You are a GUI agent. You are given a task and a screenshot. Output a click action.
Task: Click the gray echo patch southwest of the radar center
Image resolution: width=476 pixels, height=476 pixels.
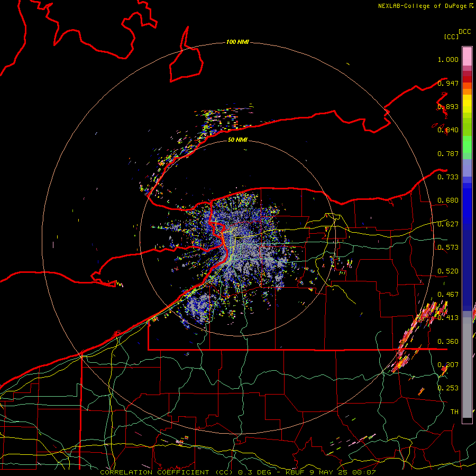click(x=198, y=307)
